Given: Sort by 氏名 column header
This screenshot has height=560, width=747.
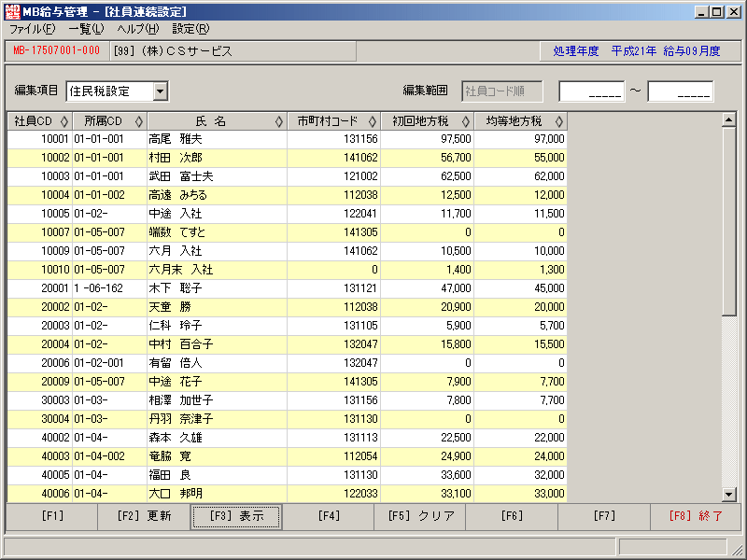Looking at the screenshot, I should point(217,121).
